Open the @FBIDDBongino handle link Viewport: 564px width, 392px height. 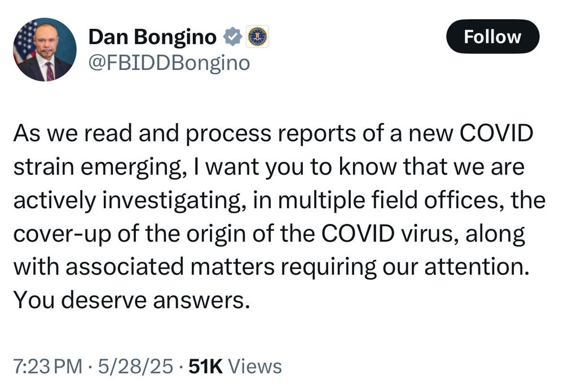[168, 63]
